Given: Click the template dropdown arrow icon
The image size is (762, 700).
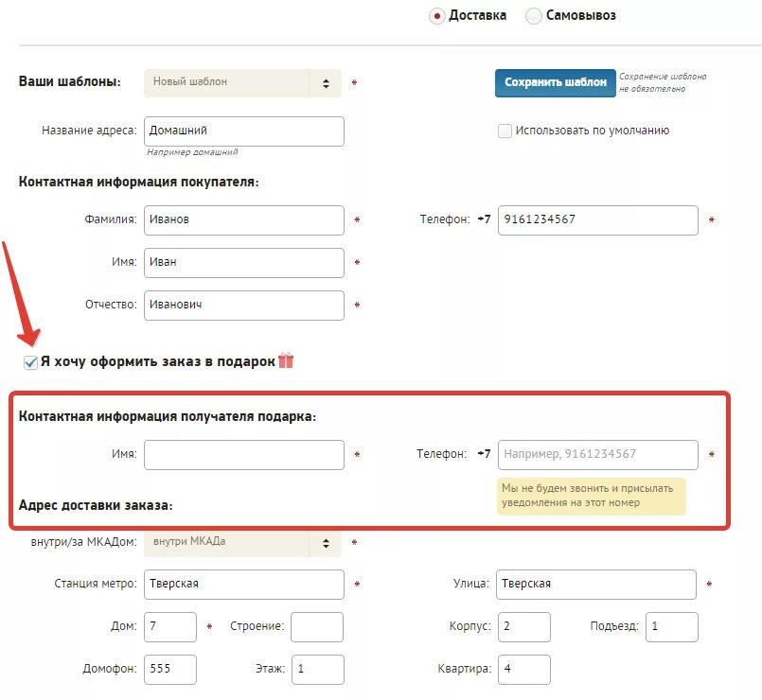Looking at the screenshot, I should coord(326,83).
